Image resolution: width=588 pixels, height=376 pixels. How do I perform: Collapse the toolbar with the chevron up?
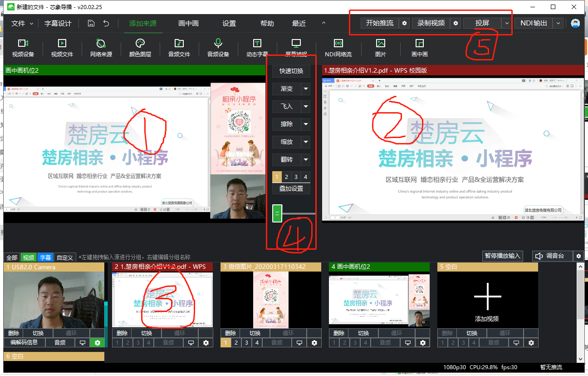click(323, 23)
